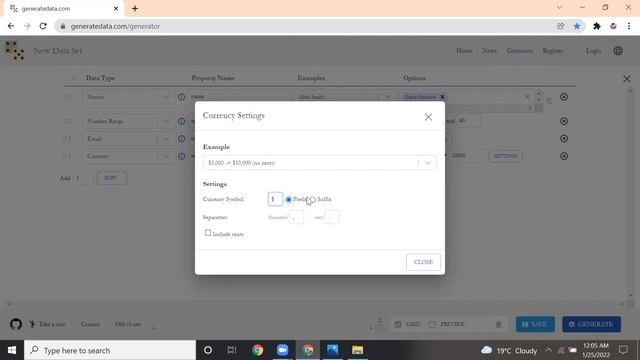Click the CLOSE button in Currency Settings
640x360 pixels.
coord(423,262)
